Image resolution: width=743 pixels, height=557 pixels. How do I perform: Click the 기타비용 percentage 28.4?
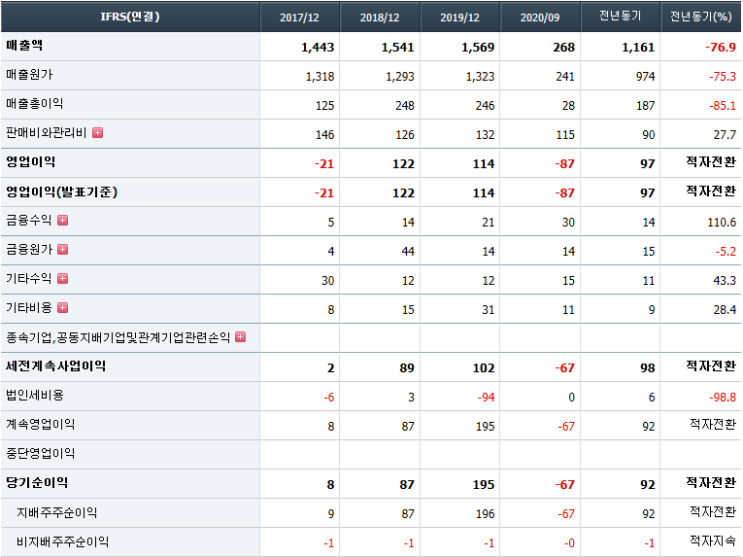[725, 310]
